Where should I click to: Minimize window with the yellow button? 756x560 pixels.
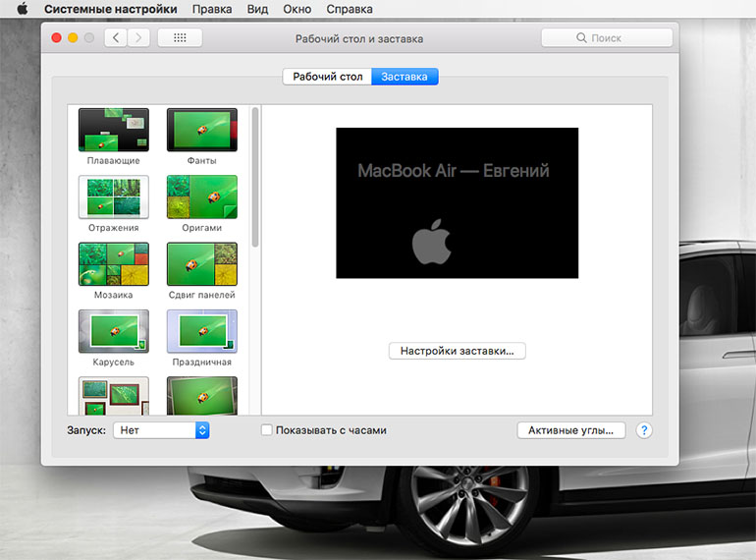click(x=73, y=37)
